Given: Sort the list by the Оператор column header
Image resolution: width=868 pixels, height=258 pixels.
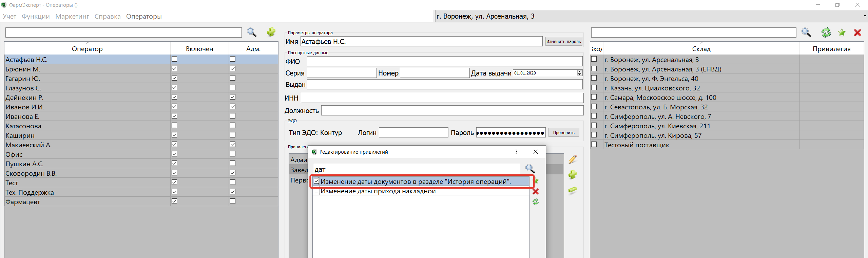Looking at the screenshot, I should click(x=87, y=49).
